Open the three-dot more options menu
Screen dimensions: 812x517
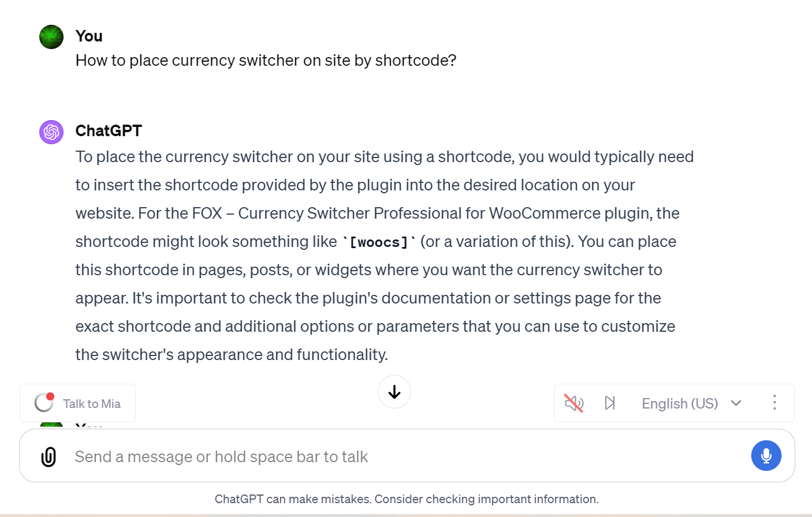(x=774, y=403)
